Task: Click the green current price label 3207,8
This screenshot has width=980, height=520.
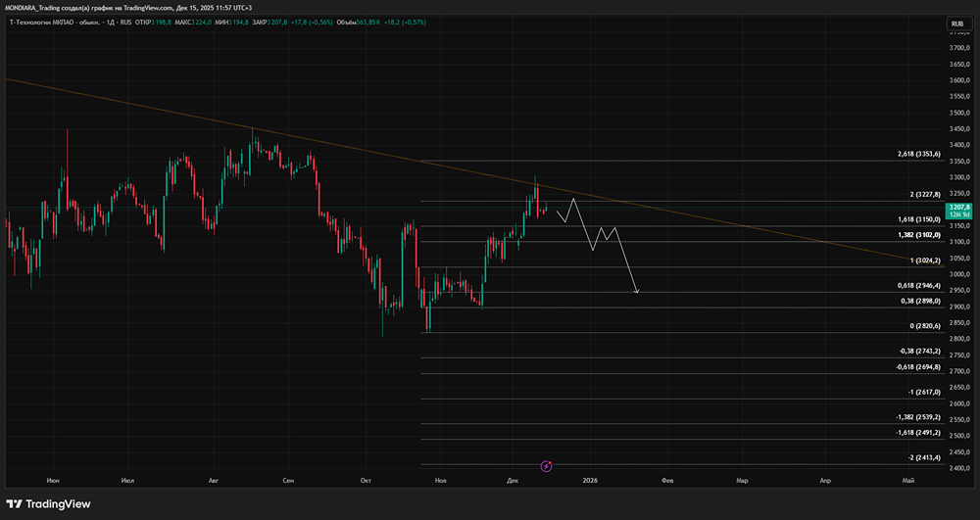Action: [958, 211]
